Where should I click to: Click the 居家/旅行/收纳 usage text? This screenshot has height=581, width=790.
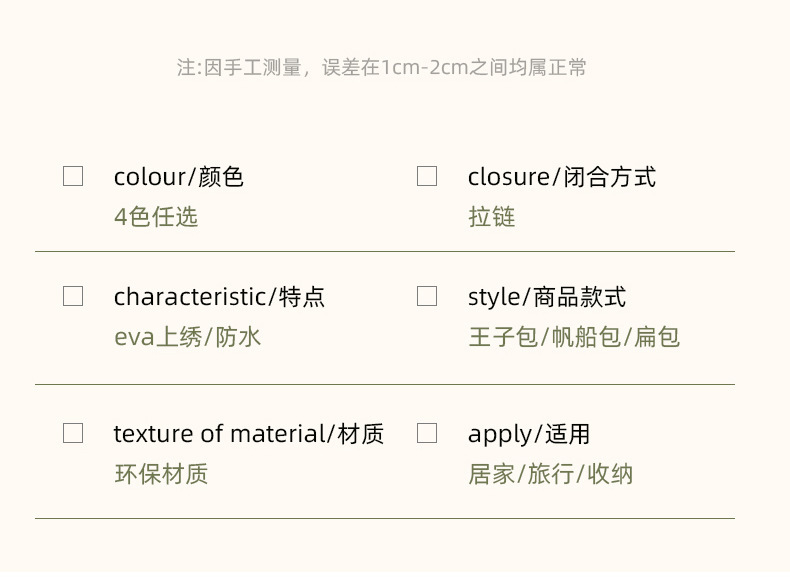pyautogui.click(x=550, y=474)
